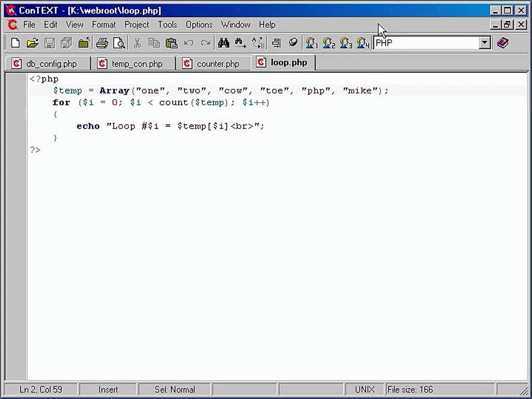Image resolution: width=532 pixels, height=399 pixels.
Task: Click the 'for' keyword in code
Action: coord(61,103)
